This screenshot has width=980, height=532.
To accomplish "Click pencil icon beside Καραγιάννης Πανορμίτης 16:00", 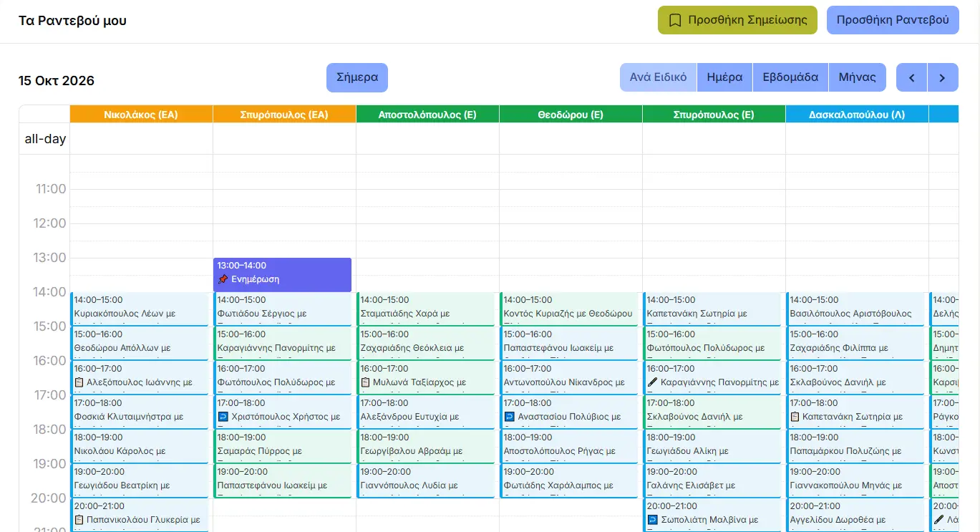I will click(x=652, y=382).
